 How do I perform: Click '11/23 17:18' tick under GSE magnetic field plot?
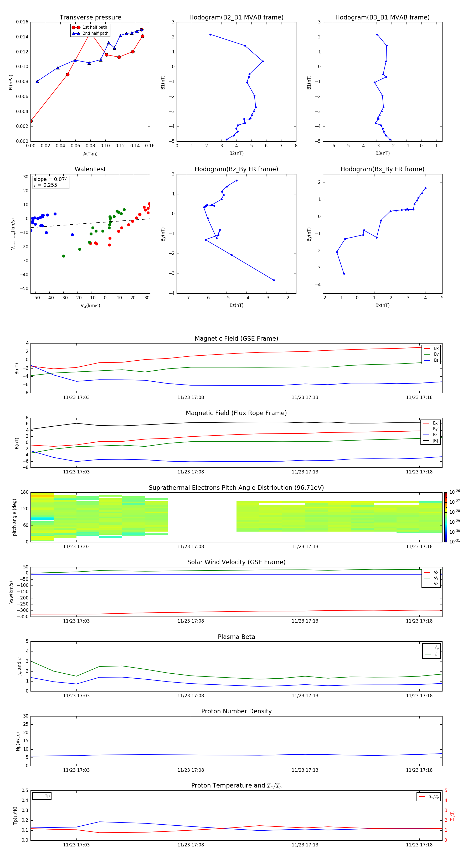tap(419, 398)
